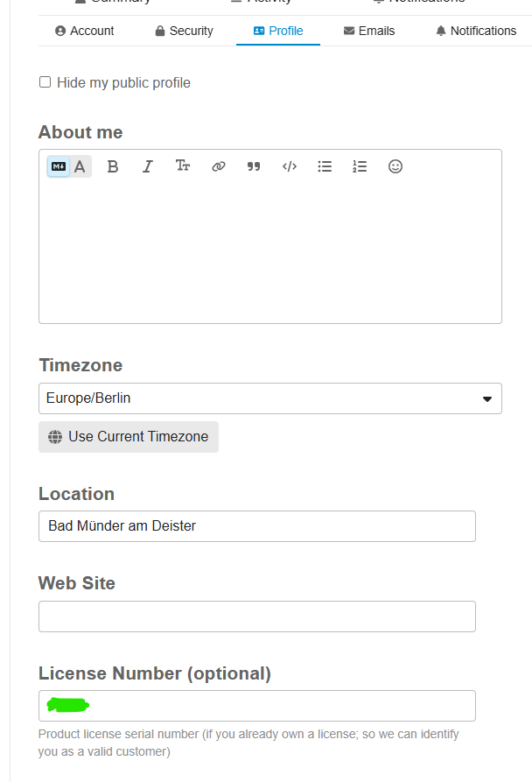Viewport: 532px width, 782px height.
Task: Switch to rich text editor mode
Action: click(x=80, y=166)
